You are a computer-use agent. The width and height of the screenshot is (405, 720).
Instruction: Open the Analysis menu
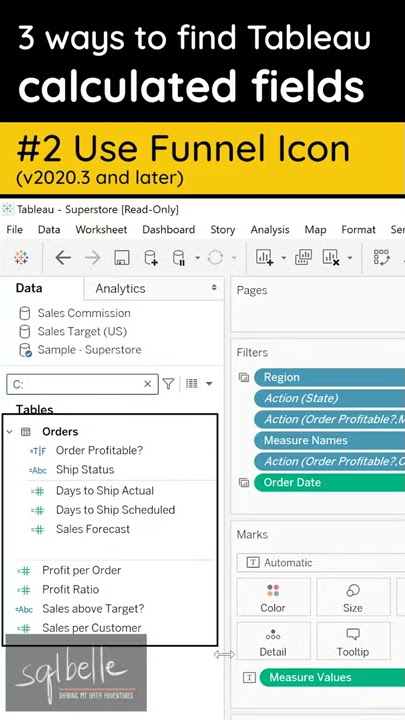pyautogui.click(x=270, y=230)
